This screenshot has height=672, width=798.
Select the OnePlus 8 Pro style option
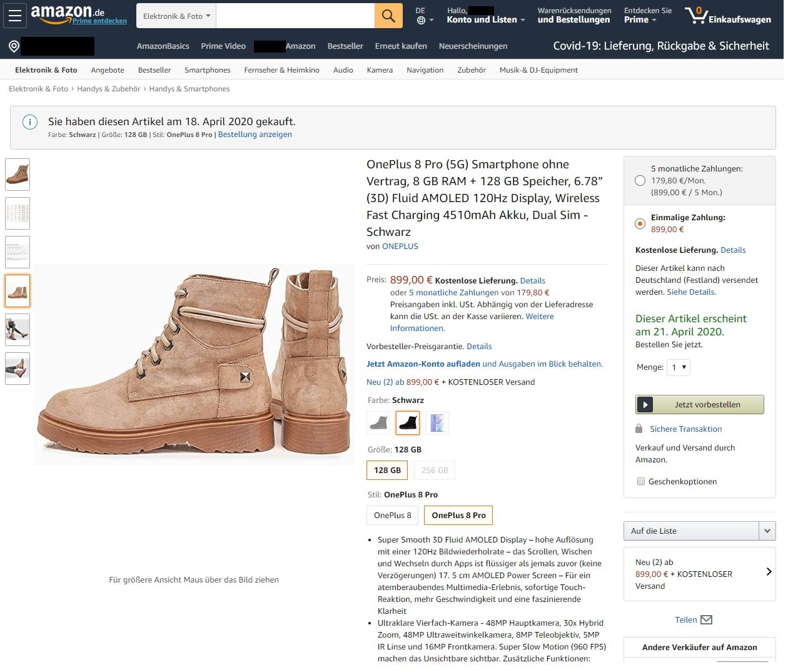point(458,516)
